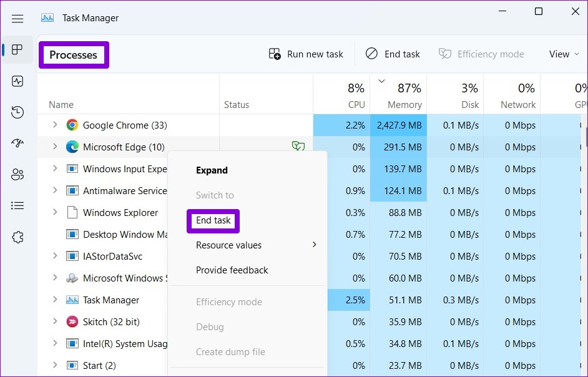
Task: Select End task from context menu
Action: [213, 220]
